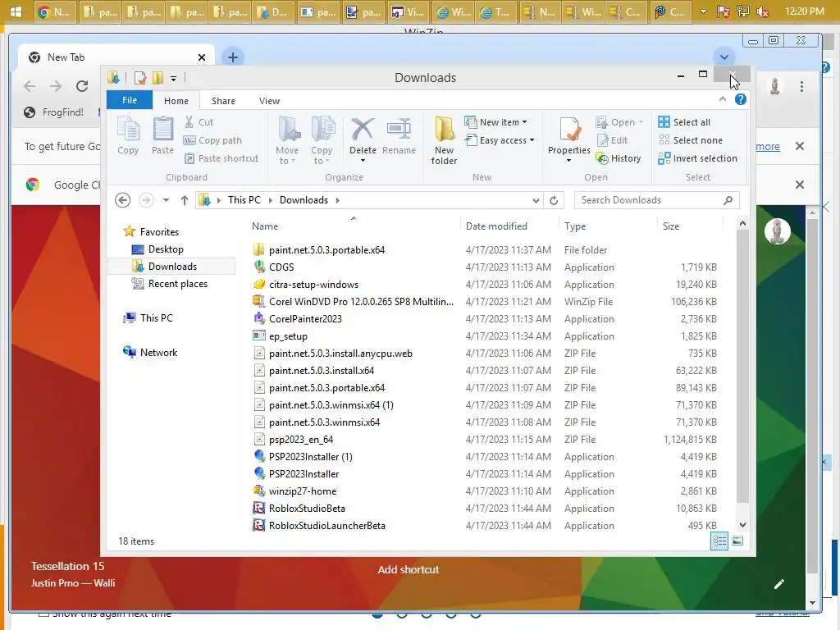This screenshot has width=840, height=630.
Task: Click the search magnifier in Search Downloads
Action: pyautogui.click(x=728, y=200)
